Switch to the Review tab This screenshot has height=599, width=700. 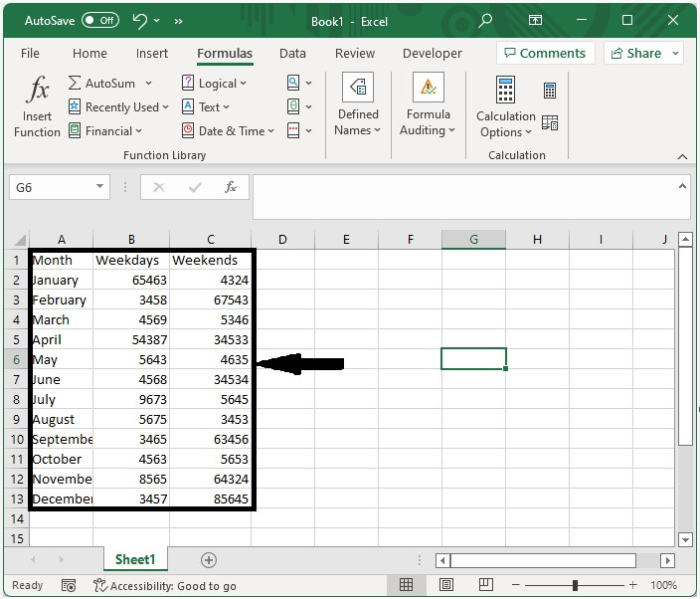coord(355,54)
